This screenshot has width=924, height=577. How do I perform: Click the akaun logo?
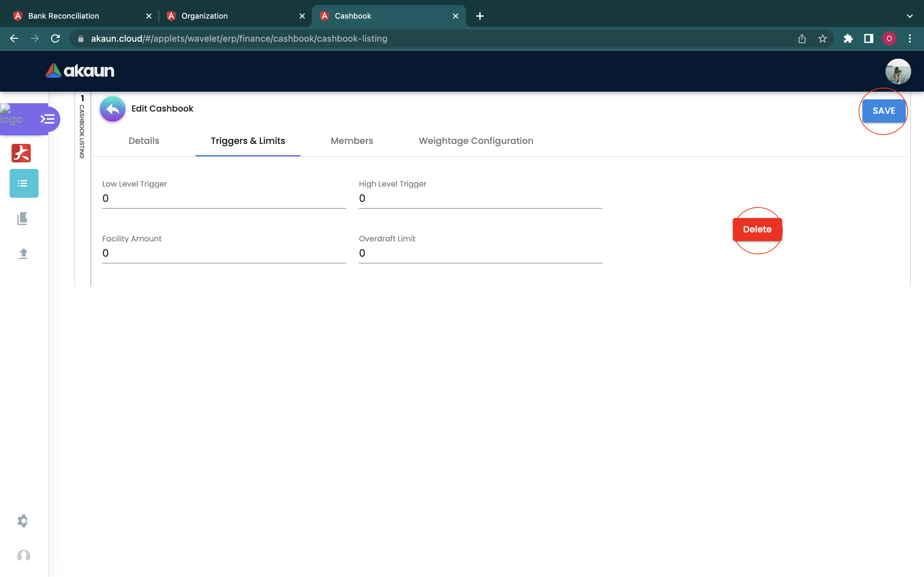(80, 71)
